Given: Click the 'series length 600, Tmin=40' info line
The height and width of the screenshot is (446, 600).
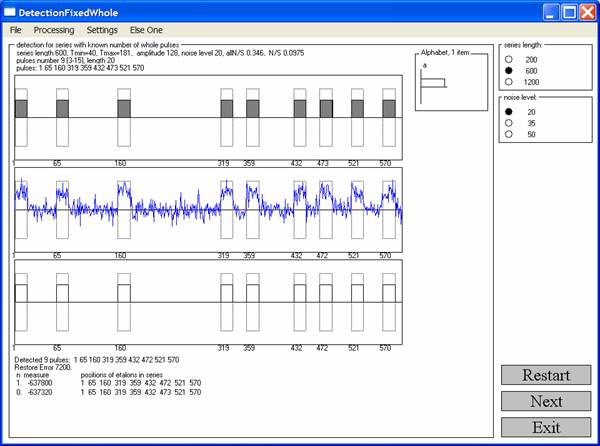Looking at the screenshot, I should coord(160,53).
